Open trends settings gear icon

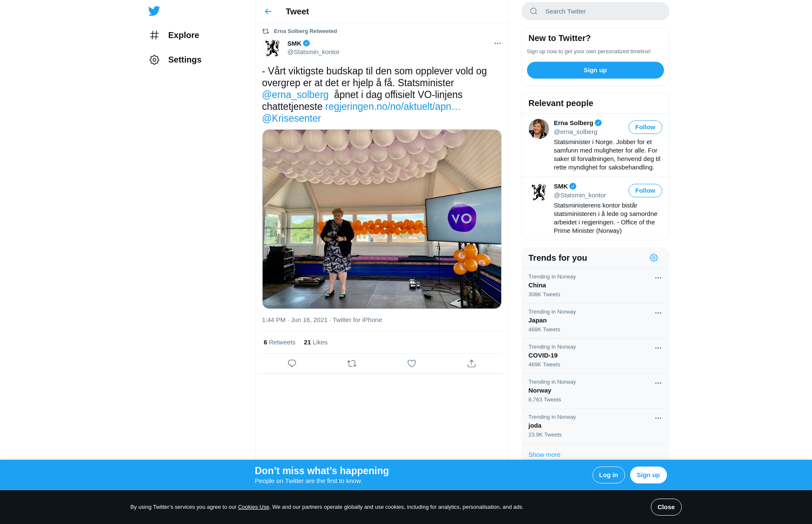(654, 258)
